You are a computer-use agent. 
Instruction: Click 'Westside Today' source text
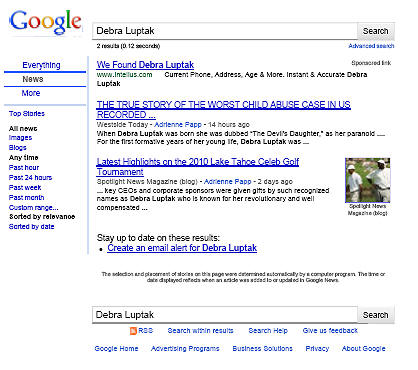122,125
